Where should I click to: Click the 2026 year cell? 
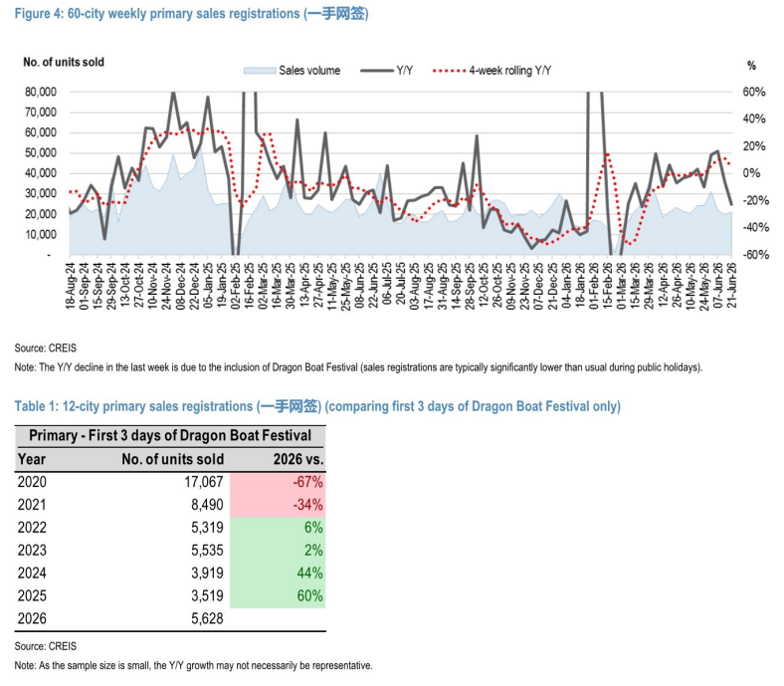click(x=32, y=619)
